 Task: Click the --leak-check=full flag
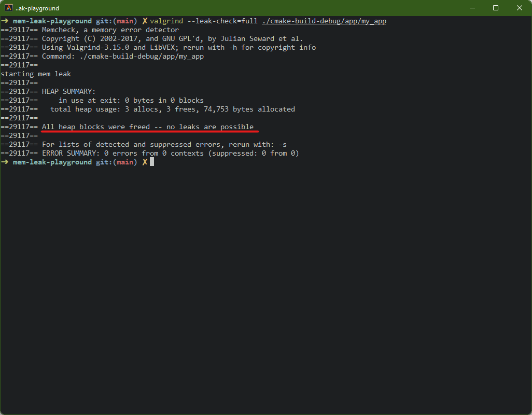pos(222,21)
